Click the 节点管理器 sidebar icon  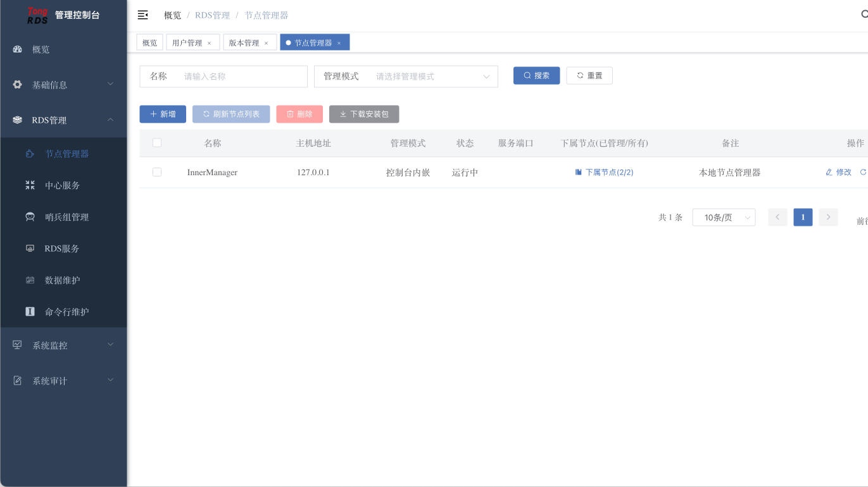30,154
